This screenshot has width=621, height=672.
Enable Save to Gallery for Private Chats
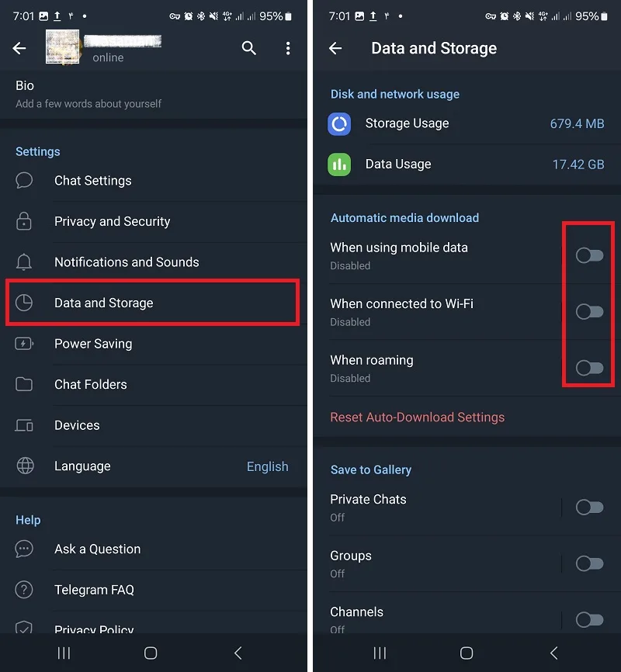[x=590, y=507]
